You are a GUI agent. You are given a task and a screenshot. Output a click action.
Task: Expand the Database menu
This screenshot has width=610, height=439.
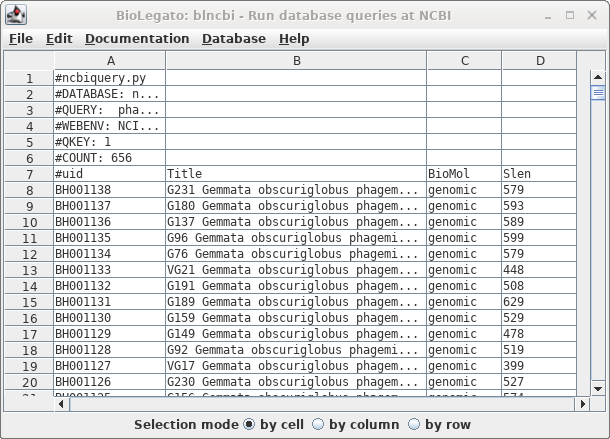[233, 38]
